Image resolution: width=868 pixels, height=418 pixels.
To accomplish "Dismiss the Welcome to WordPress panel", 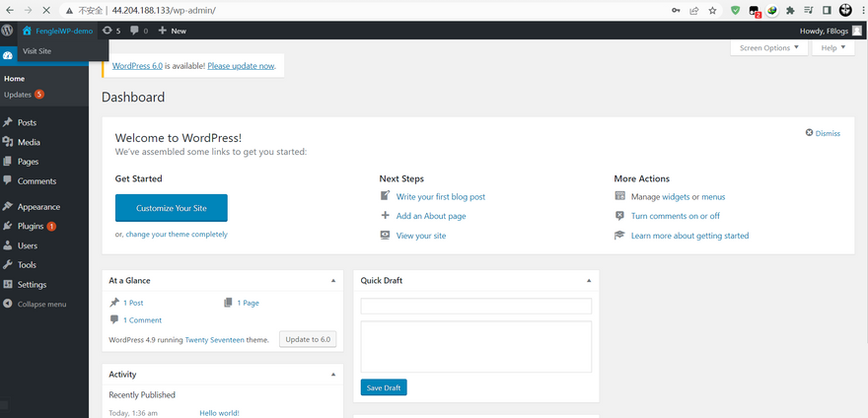I will coord(823,133).
